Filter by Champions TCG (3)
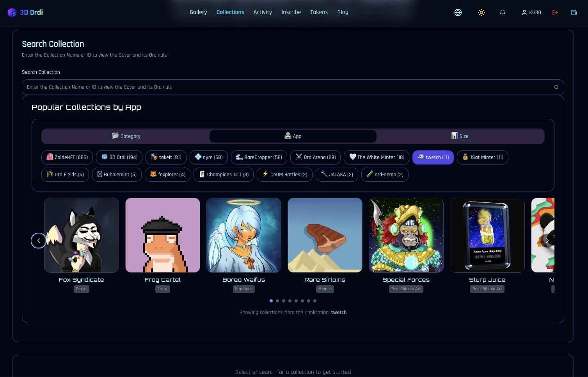 [224, 175]
